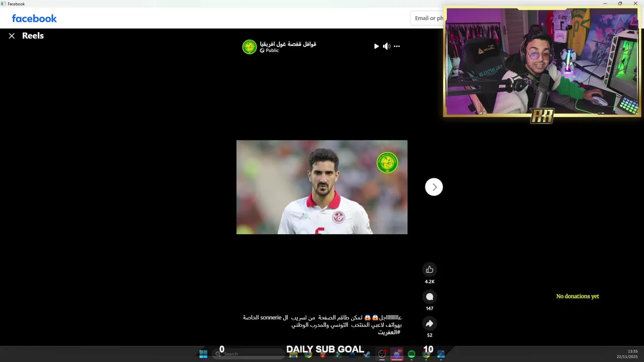The image size is (644, 362).
Task: Open Discord from the taskbar
Action: click(x=397, y=354)
